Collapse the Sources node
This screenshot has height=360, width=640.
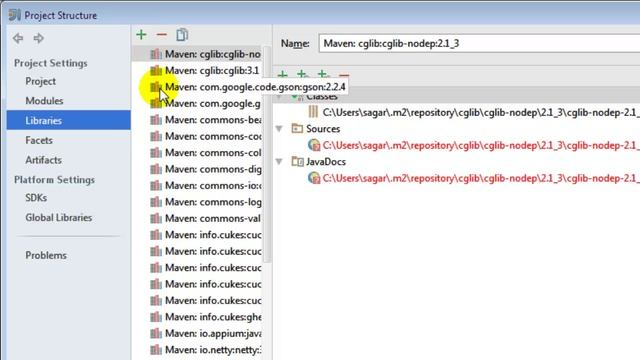pos(279,129)
